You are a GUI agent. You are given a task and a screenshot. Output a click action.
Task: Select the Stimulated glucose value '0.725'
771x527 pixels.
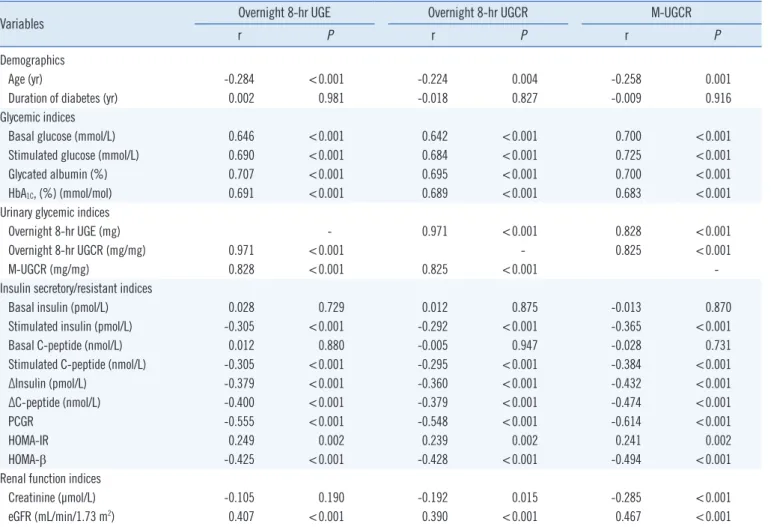(x=628, y=155)
